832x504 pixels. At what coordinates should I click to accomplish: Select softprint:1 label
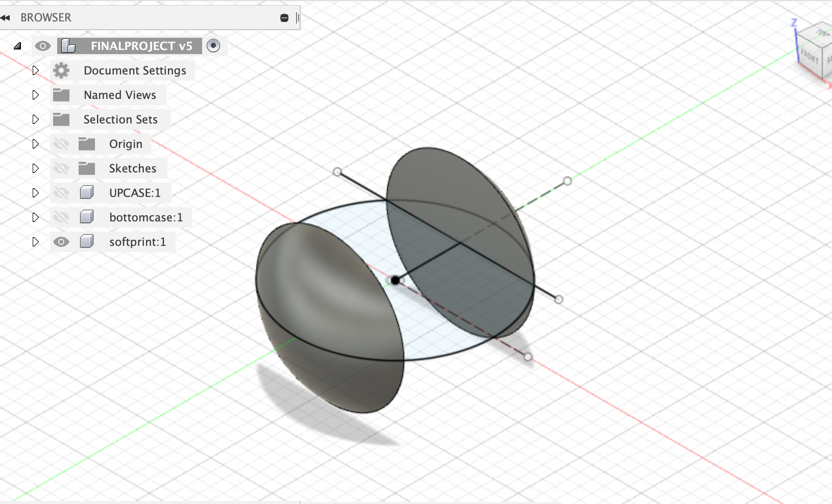138,242
